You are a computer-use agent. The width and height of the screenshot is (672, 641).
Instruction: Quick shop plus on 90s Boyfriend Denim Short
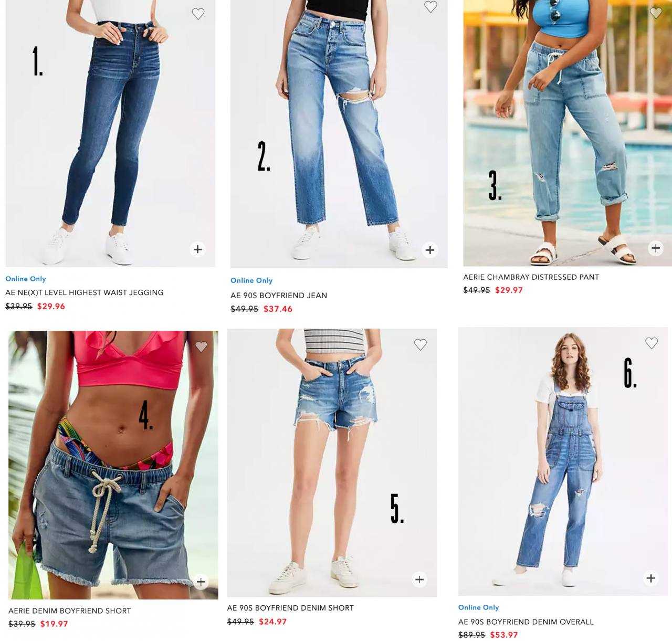[419, 580]
